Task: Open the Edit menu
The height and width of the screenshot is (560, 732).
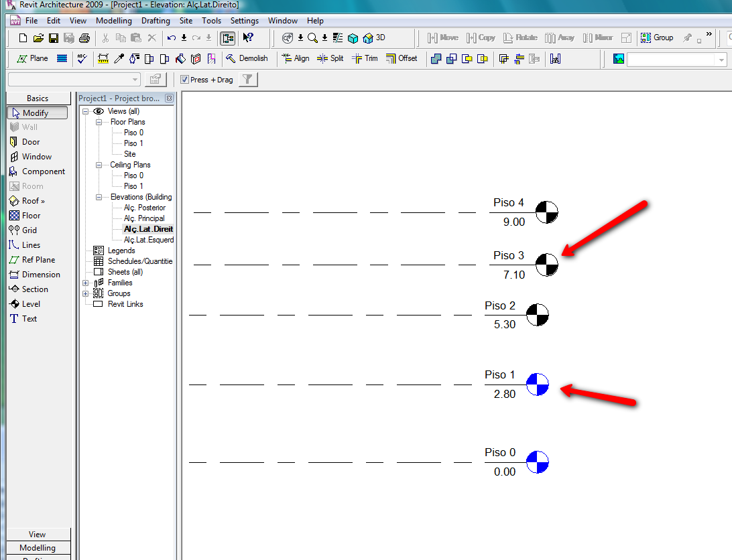Action: point(53,21)
